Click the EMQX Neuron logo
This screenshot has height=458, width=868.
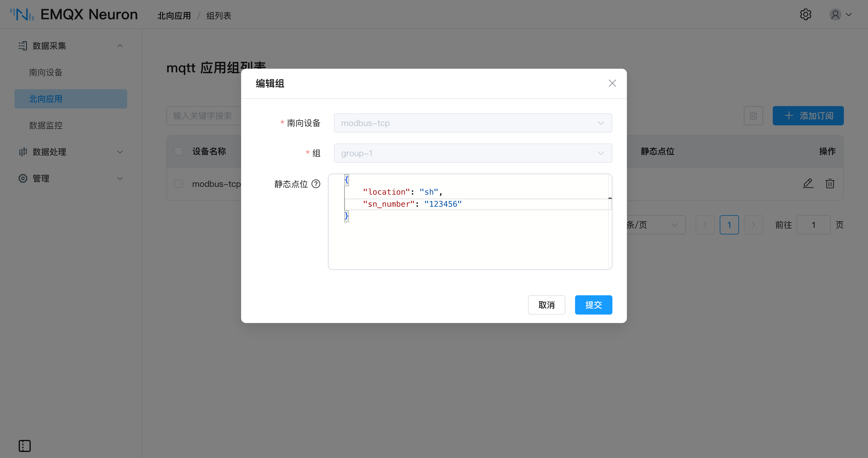click(74, 14)
